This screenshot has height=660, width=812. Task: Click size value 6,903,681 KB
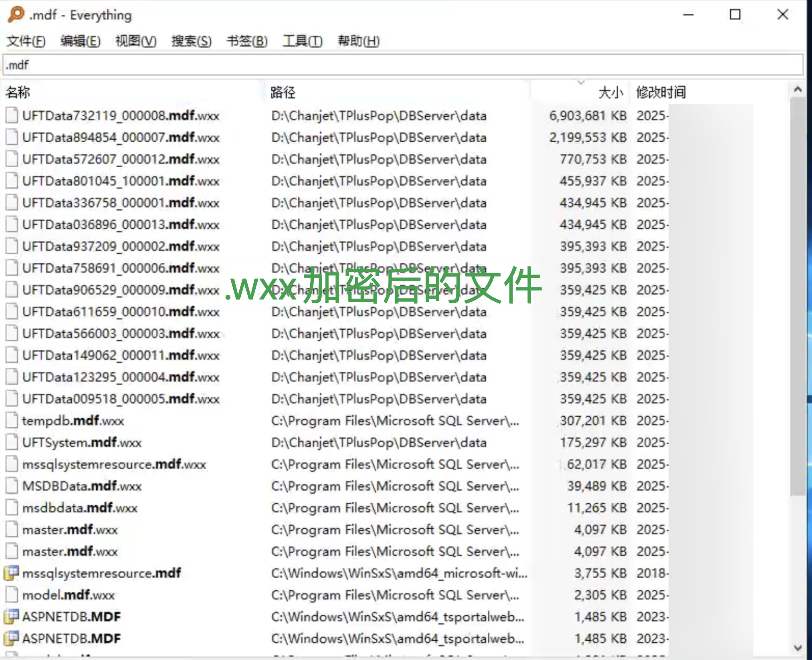tap(588, 116)
